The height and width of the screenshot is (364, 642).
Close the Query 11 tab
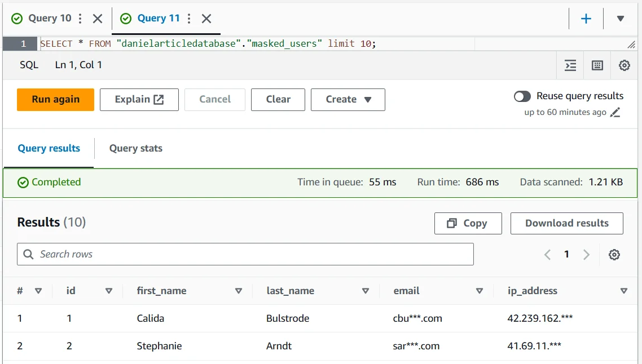coord(206,19)
